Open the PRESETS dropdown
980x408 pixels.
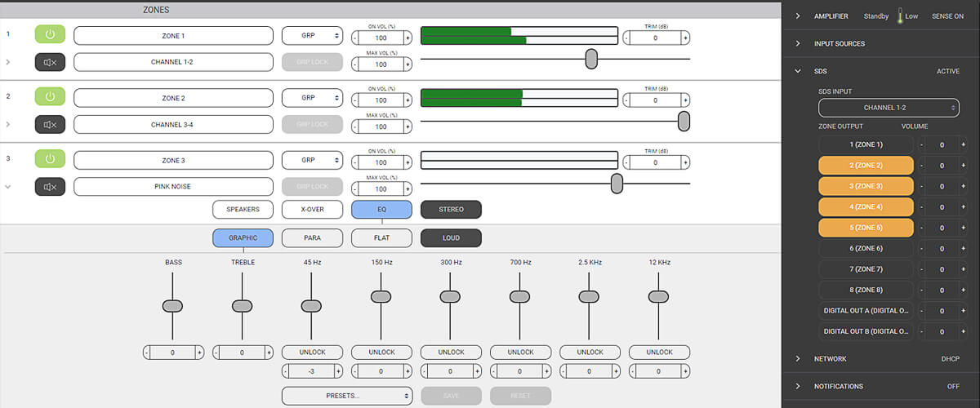tap(347, 396)
